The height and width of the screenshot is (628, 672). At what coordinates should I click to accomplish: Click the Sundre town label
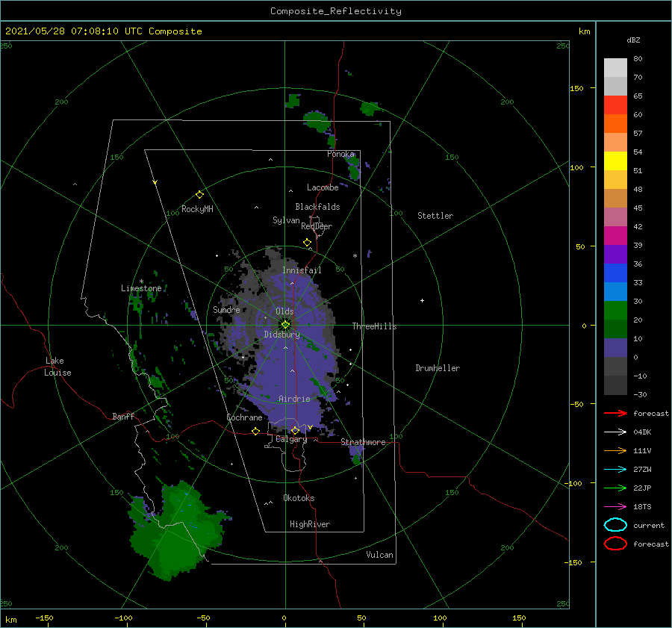pyautogui.click(x=226, y=309)
